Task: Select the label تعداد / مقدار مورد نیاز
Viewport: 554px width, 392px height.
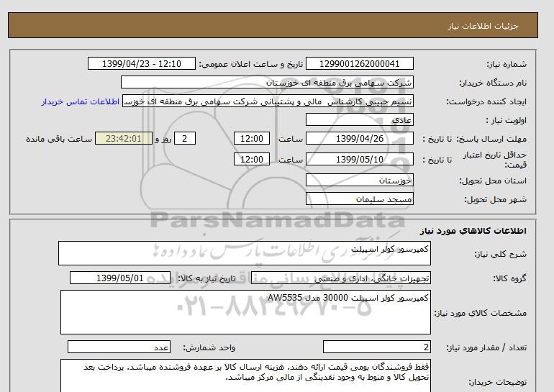Action: tap(486, 347)
